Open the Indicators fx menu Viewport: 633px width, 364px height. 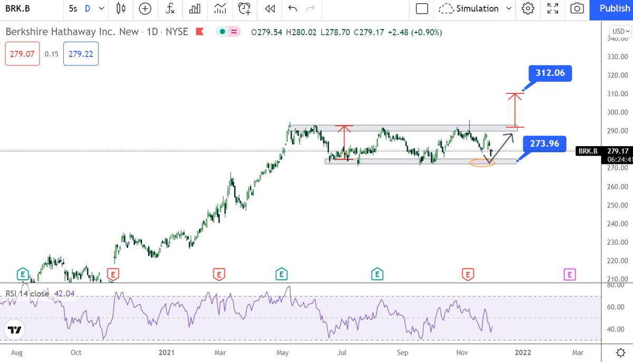(170, 9)
